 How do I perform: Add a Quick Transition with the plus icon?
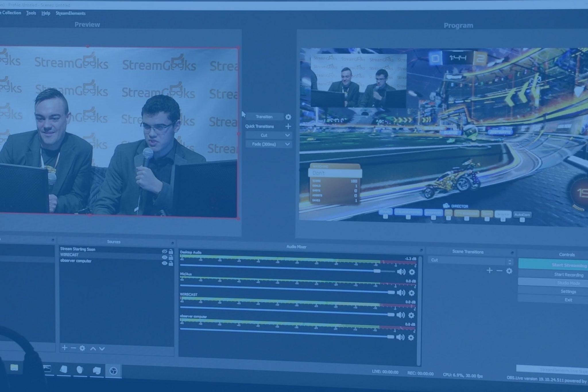(x=288, y=126)
